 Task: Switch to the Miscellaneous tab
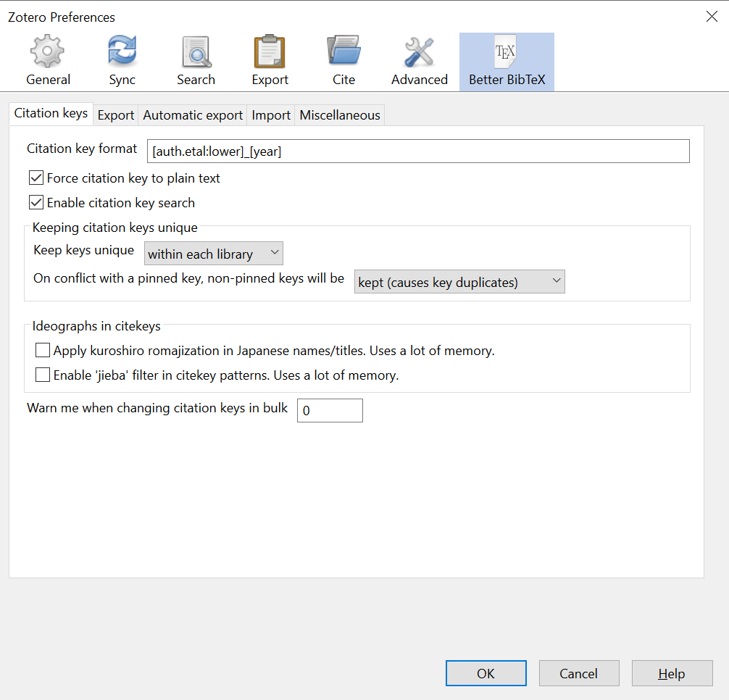click(x=340, y=115)
